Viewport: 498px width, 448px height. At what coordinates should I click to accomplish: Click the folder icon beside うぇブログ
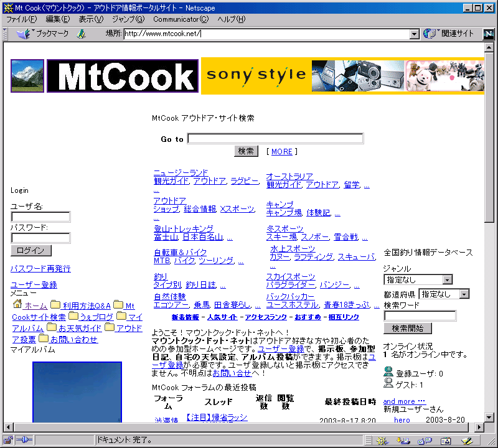73,315
